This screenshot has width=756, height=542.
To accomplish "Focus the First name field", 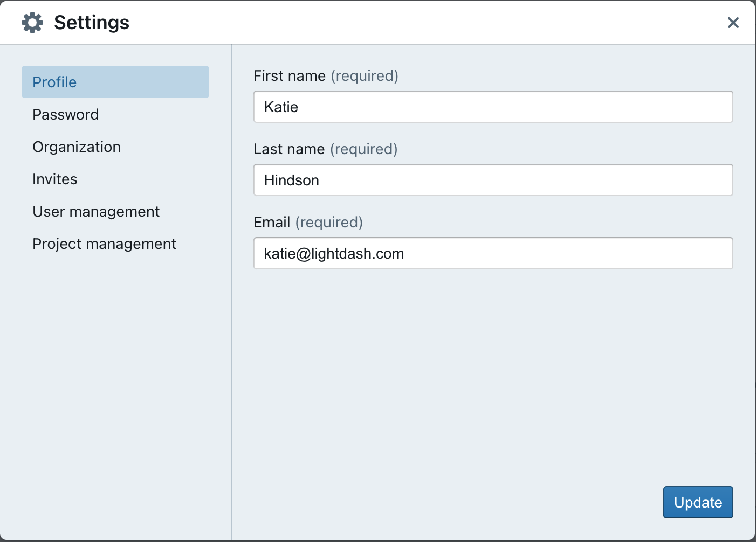I will (x=493, y=107).
